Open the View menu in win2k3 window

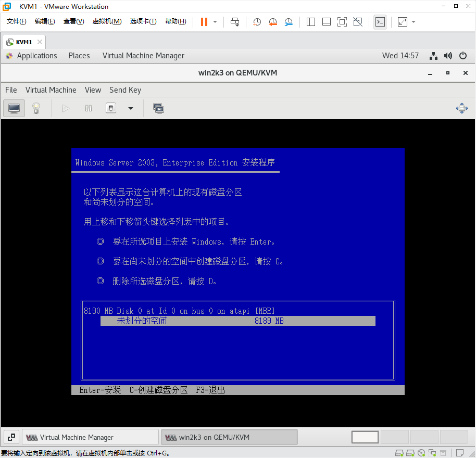[93, 90]
